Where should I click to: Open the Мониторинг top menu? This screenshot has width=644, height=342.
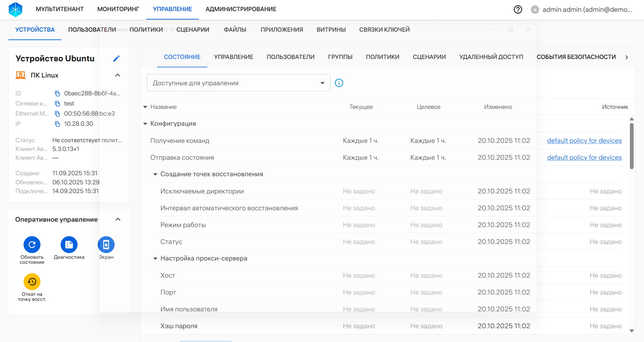118,9
